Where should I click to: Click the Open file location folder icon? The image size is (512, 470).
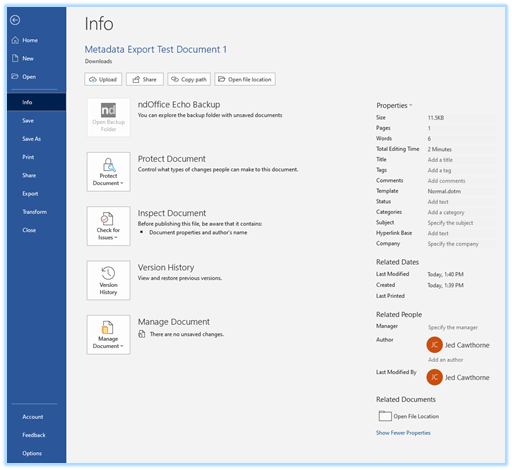tap(222, 79)
